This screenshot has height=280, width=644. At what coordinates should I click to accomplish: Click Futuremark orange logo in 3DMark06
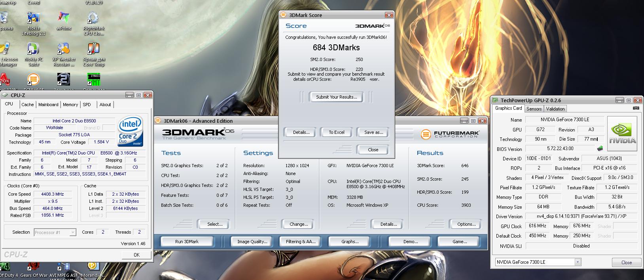(426, 134)
